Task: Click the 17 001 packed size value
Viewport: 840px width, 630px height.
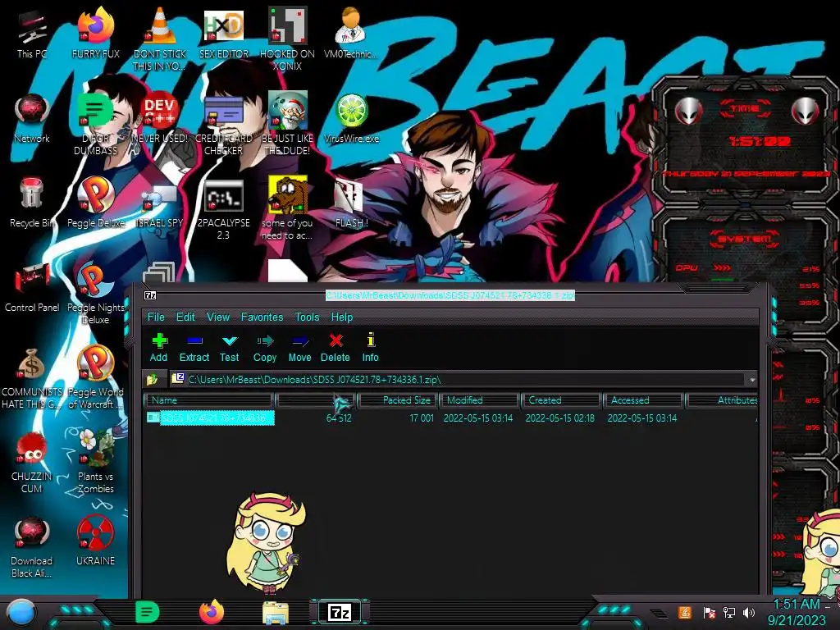Action: click(x=422, y=418)
